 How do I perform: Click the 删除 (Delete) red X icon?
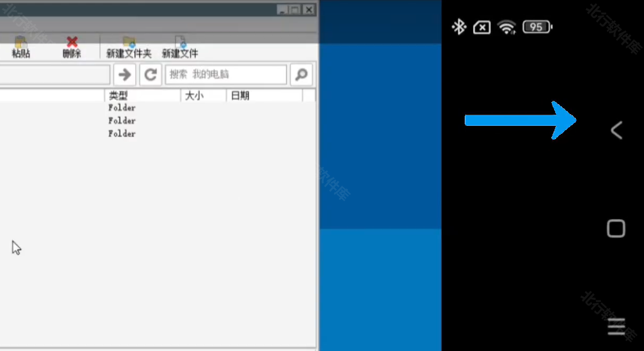click(72, 47)
